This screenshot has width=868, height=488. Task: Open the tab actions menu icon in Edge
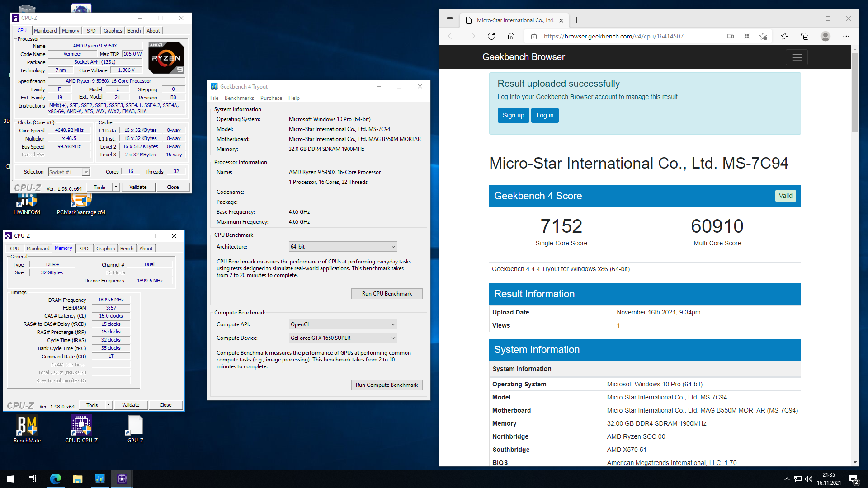click(x=449, y=20)
